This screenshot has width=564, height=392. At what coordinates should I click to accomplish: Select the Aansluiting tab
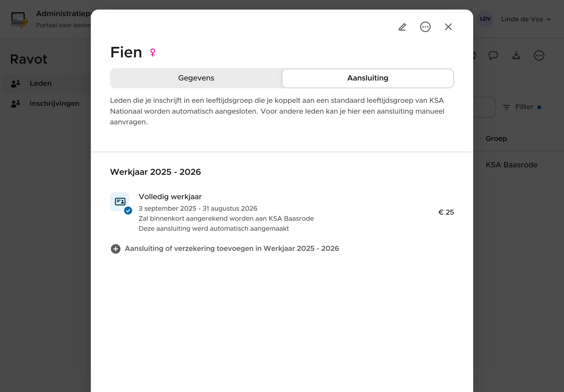coord(367,78)
